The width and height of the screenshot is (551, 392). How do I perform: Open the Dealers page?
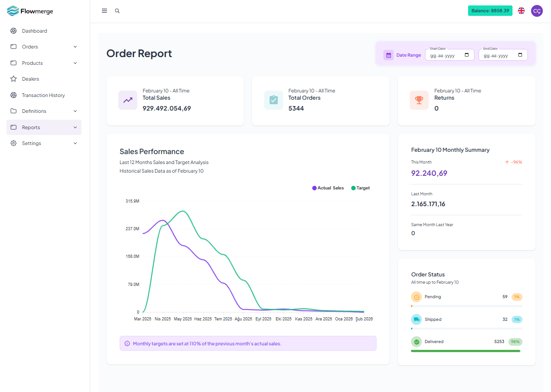(x=30, y=79)
